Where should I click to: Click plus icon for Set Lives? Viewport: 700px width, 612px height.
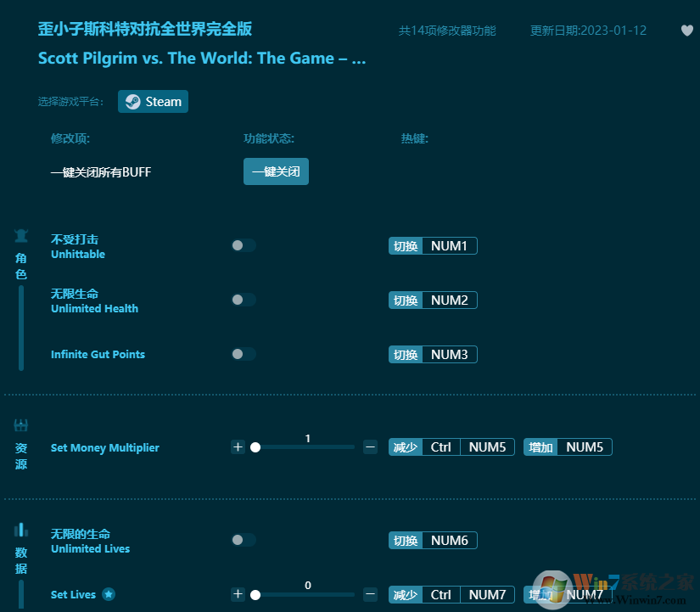pyautogui.click(x=238, y=594)
